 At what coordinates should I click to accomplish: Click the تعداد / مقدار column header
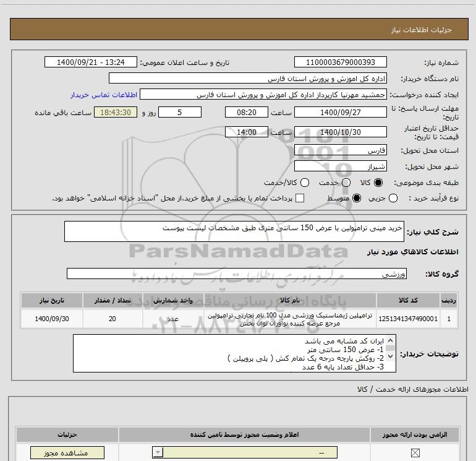113,300
